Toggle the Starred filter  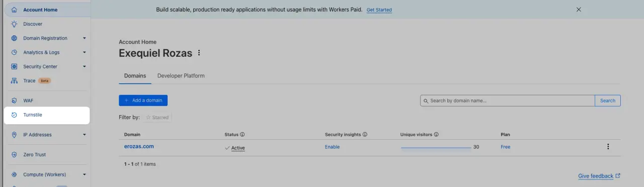click(x=157, y=117)
